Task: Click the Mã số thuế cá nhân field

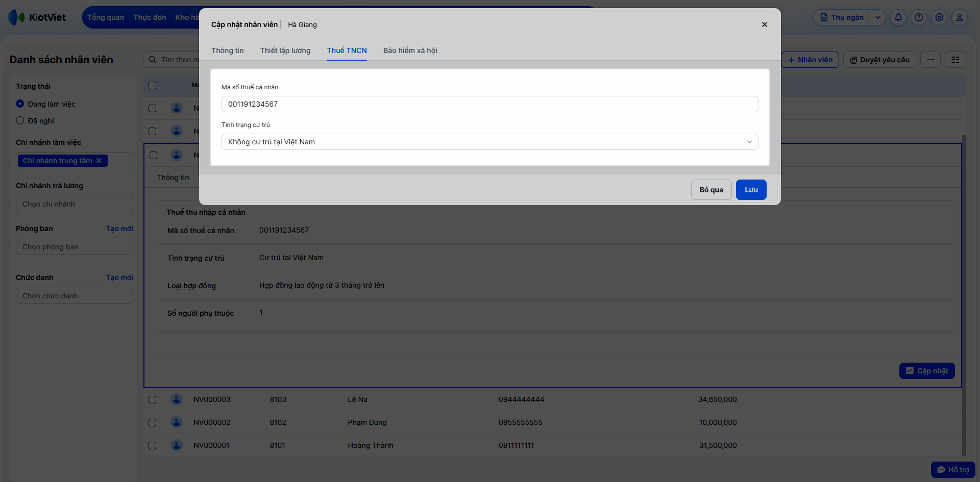Action: coord(489,104)
